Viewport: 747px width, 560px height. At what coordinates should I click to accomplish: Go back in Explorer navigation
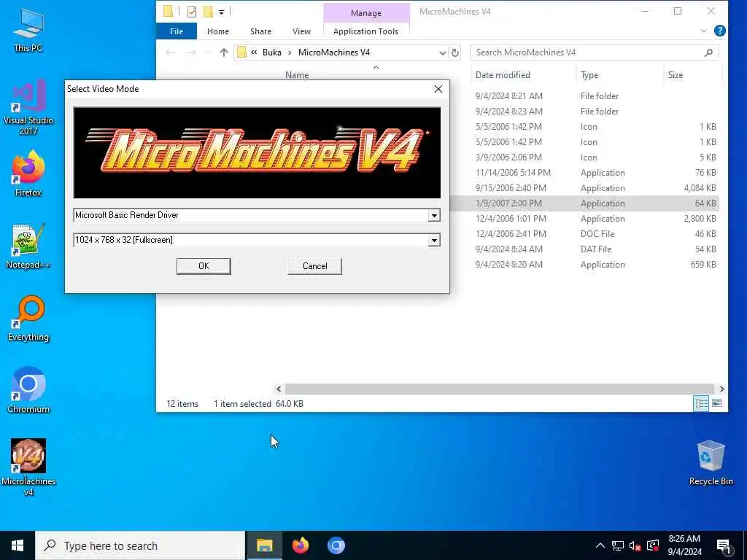point(170,52)
